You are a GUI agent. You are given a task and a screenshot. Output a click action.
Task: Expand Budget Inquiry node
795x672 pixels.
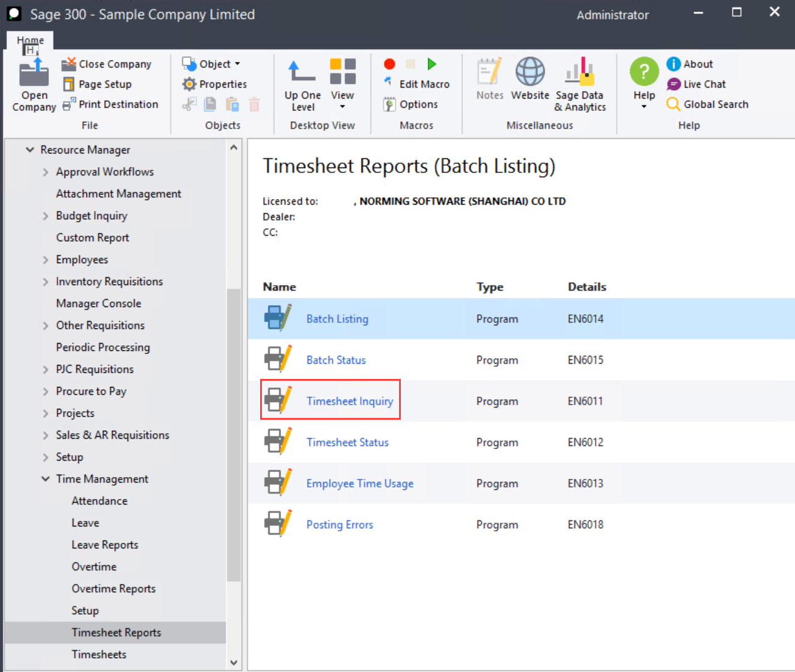pos(45,216)
